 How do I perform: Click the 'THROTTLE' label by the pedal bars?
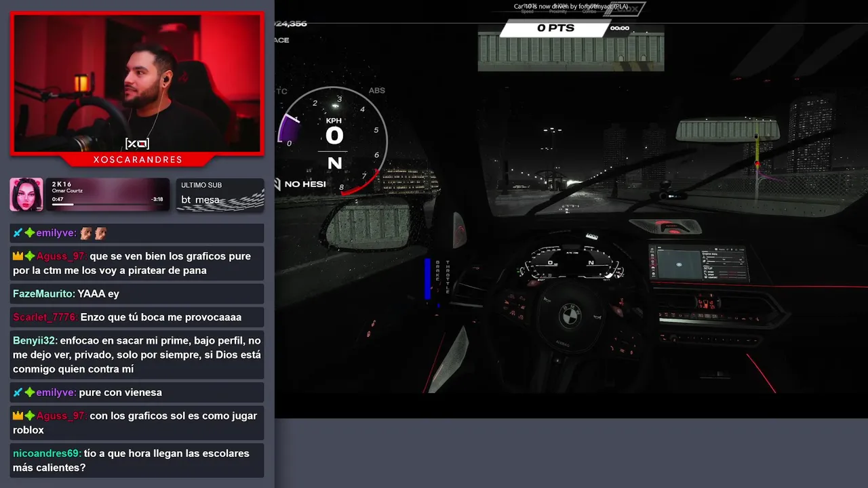tap(447, 277)
